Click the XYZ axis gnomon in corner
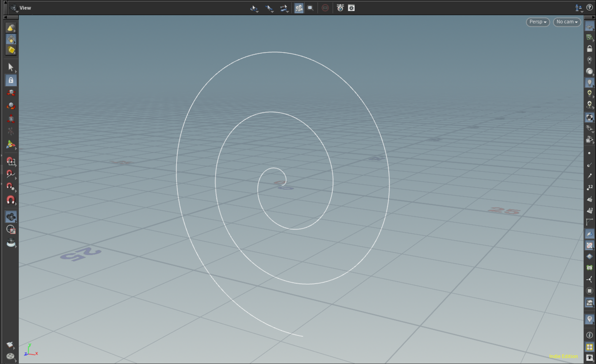Viewport: 596px width, 364px height. pos(30,350)
